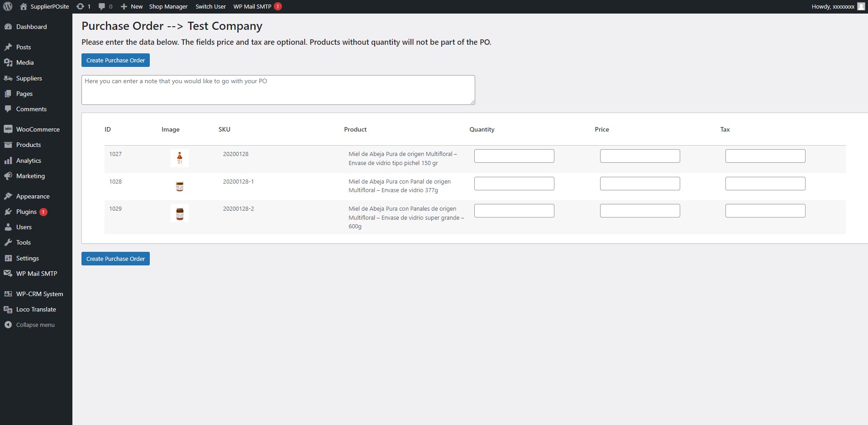Image resolution: width=868 pixels, height=425 pixels.
Task: Click the bottom Create Purchase Order button
Action: point(115,259)
